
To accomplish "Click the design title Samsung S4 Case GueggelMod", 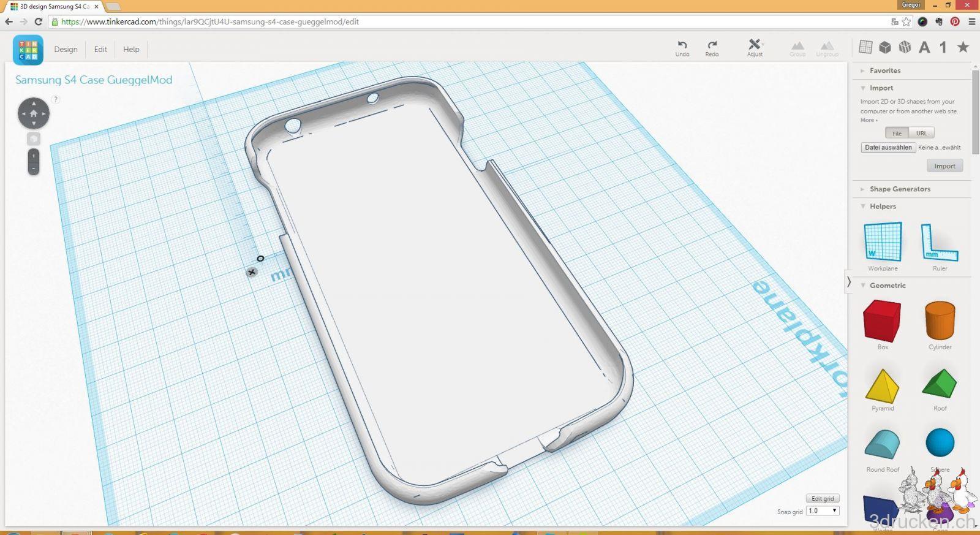I will pyautogui.click(x=94, y=80).
